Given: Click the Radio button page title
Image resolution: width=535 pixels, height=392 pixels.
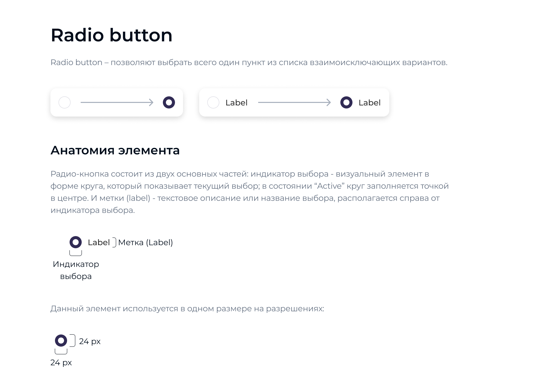Looking at the screenshot, I should click(x=111, y=35).
